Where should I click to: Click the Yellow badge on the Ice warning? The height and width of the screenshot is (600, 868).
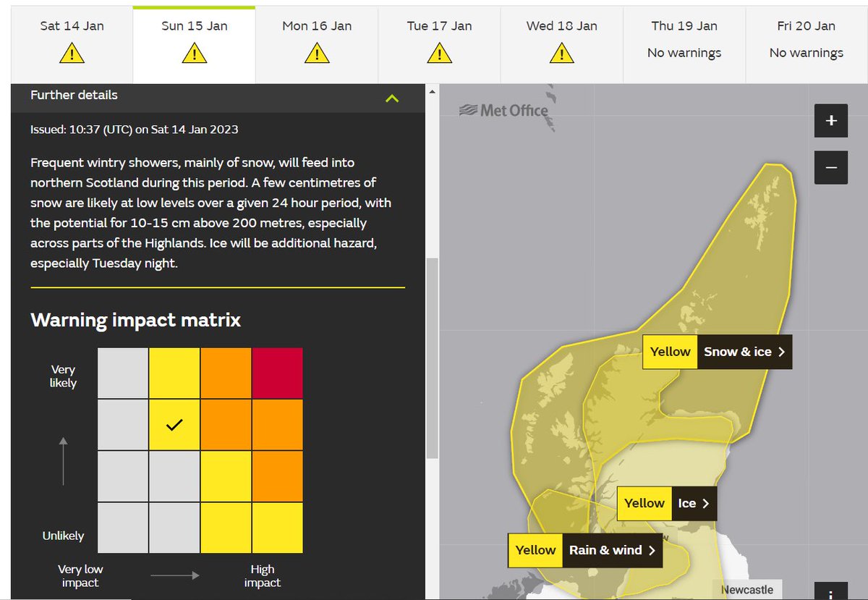point(644,503)
